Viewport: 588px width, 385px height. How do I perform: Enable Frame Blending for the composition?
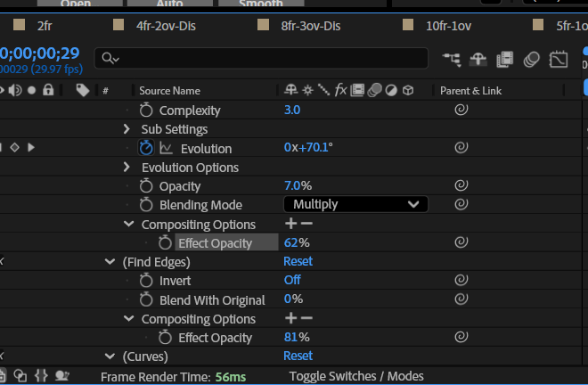[x=505, y=59]
